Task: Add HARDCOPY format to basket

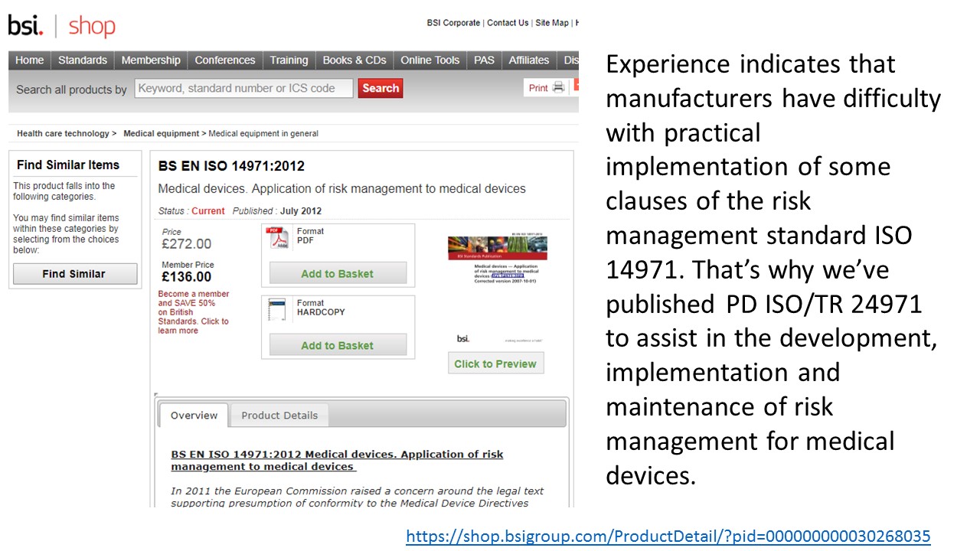Action: (338, 345)
